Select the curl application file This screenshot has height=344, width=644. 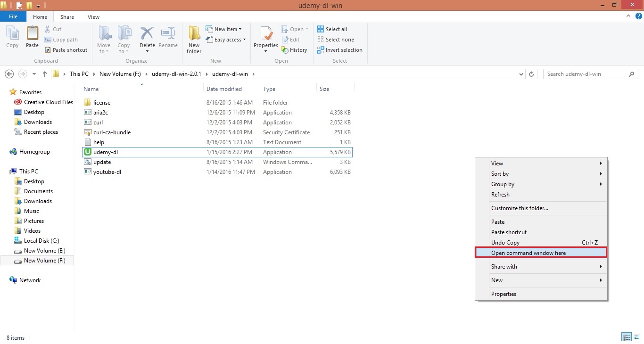217,123
